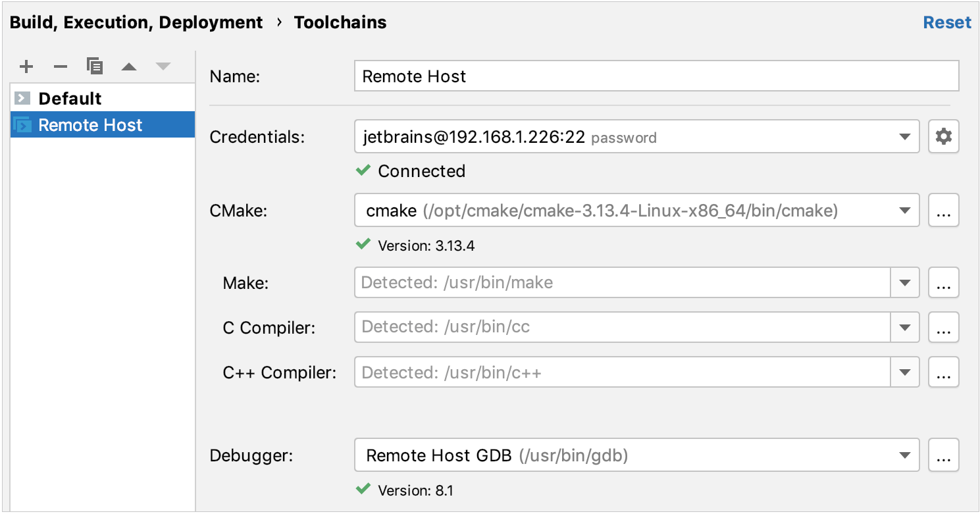Click the Toolchains breadcrumb item
Image resolution: width=980 pixels, height=514 pixels.
340,22
